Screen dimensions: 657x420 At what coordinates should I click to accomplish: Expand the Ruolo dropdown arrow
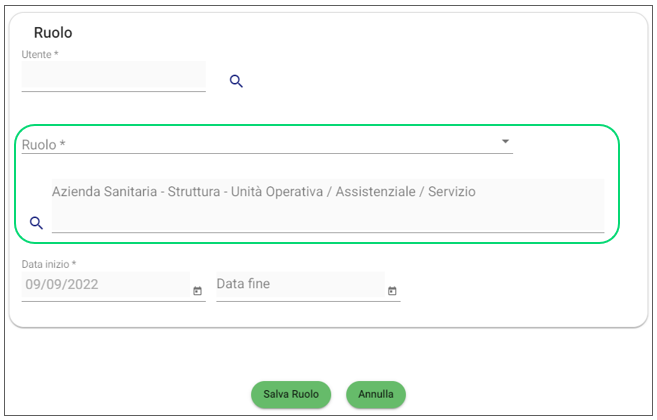[x=505, y=142]
